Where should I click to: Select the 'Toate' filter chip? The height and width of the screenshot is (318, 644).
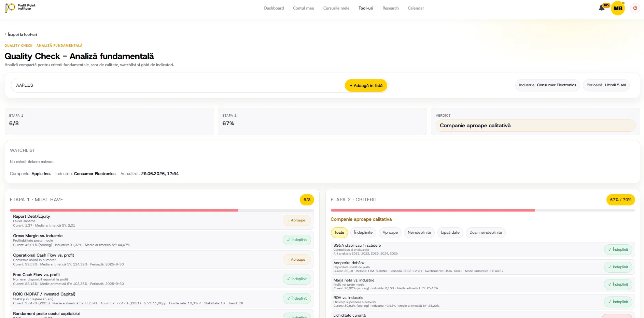point(339,233)
